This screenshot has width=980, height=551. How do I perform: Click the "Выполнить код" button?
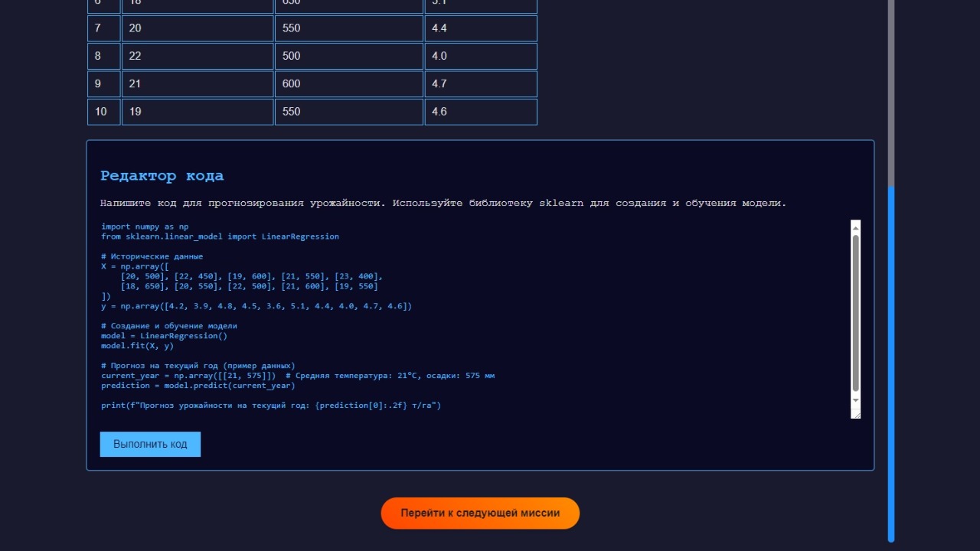pyautogui.click(x=150, y=444)
